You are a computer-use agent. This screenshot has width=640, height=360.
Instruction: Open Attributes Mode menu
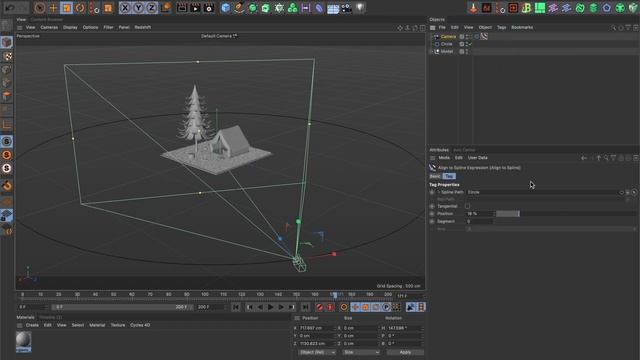coord(444,158)
